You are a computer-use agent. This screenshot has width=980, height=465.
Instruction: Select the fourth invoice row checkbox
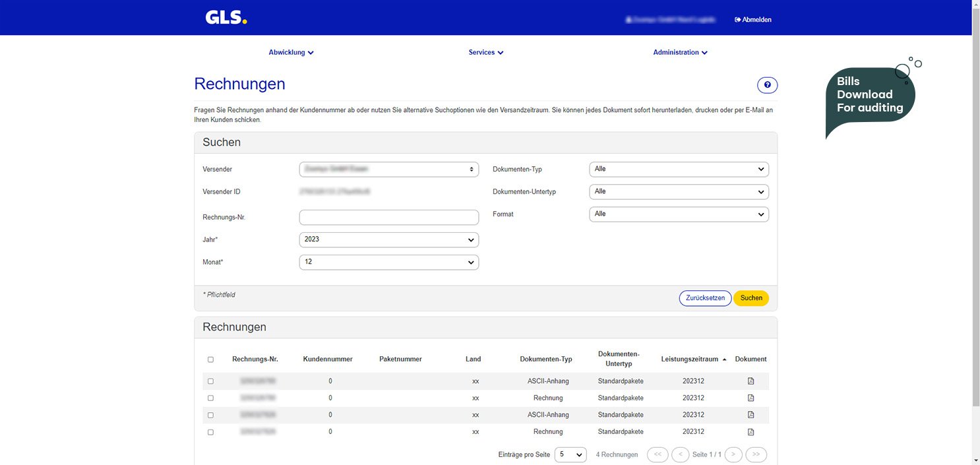click(x=210, y=432)
